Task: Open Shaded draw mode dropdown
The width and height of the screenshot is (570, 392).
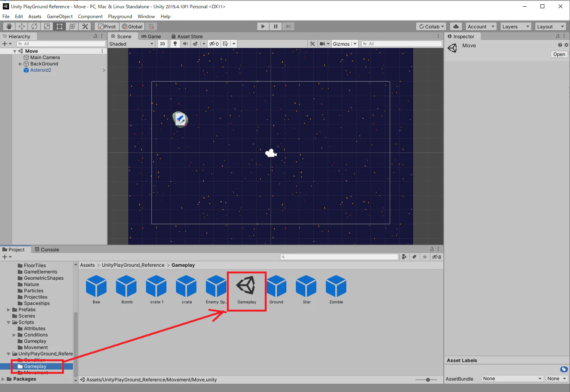Action: coord(131,44)
